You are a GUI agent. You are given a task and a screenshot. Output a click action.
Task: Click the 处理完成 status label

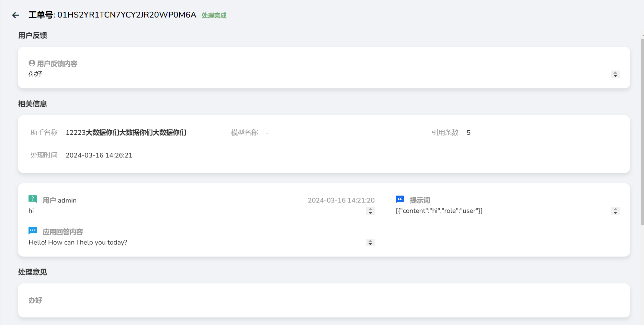(213, 15)
